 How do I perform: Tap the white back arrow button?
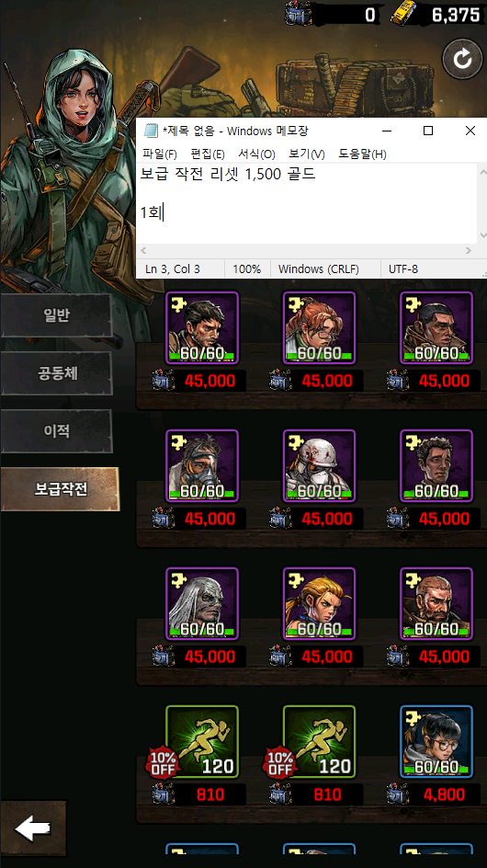(x=33, y=828)
